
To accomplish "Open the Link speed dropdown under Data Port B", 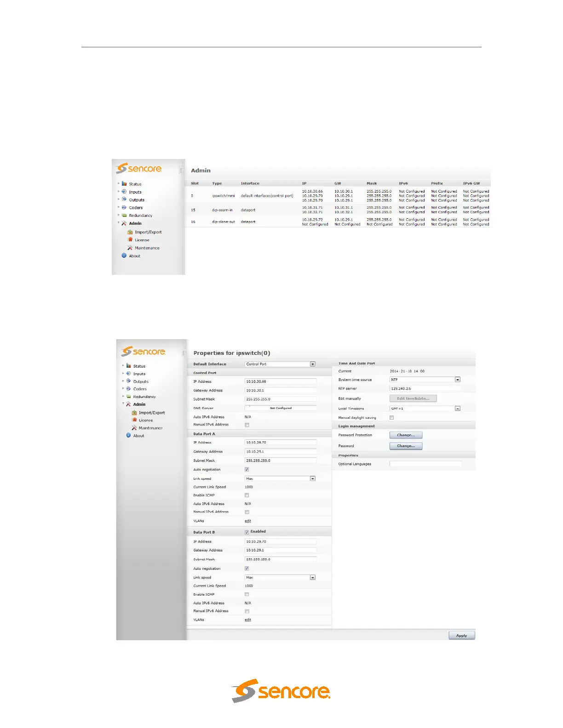I will pos(280,578).
